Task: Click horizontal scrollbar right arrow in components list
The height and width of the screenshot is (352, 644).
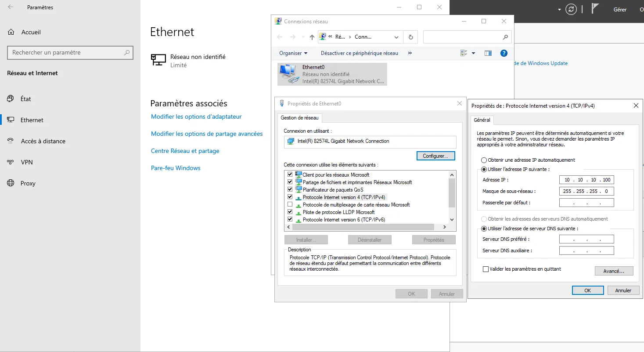Action: coord(444,227)
